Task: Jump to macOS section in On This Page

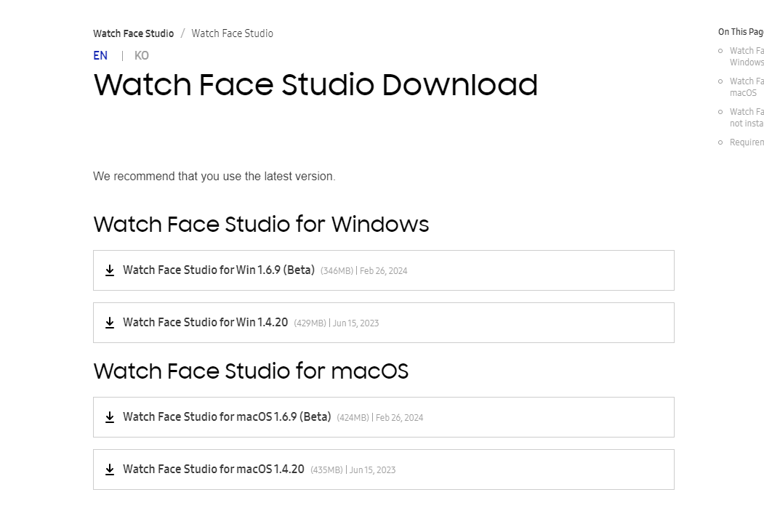Action: click(x=747, y=86)
